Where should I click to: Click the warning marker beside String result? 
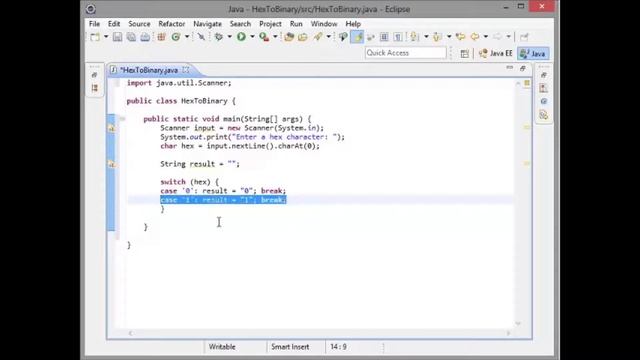111,164
